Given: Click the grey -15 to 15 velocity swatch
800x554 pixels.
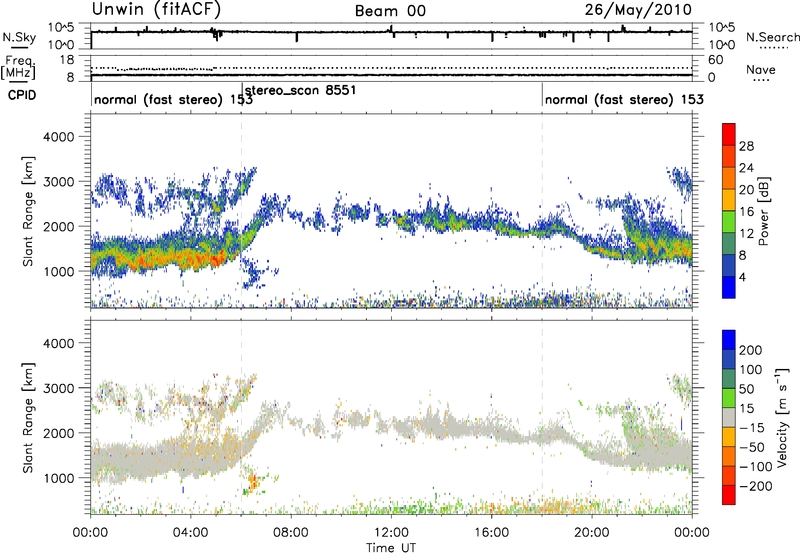Looking at the screenshot, I should (x=729, y=417).
